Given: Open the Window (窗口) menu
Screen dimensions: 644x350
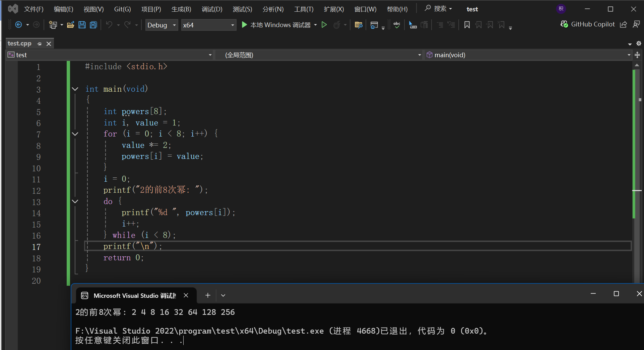Looking at the screenshot, I should [x=366, y=9].
